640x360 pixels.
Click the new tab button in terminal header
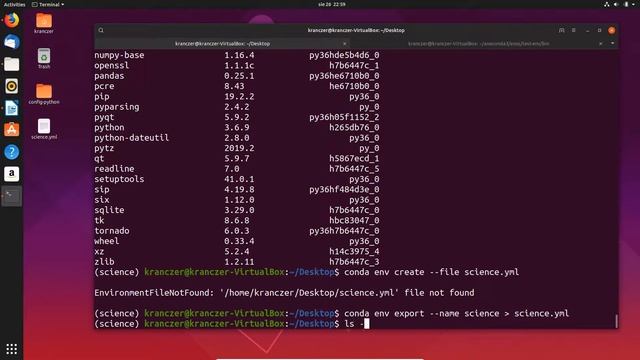click(x=562, y=30)
